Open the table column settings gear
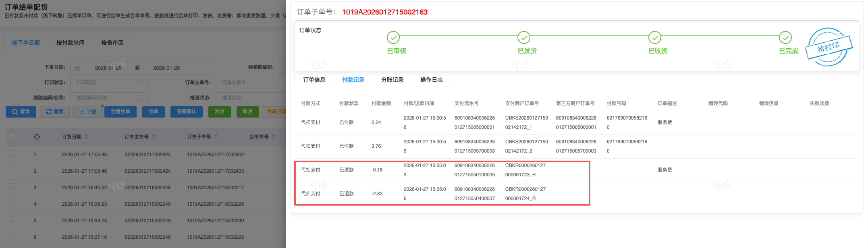 (37, 137)
